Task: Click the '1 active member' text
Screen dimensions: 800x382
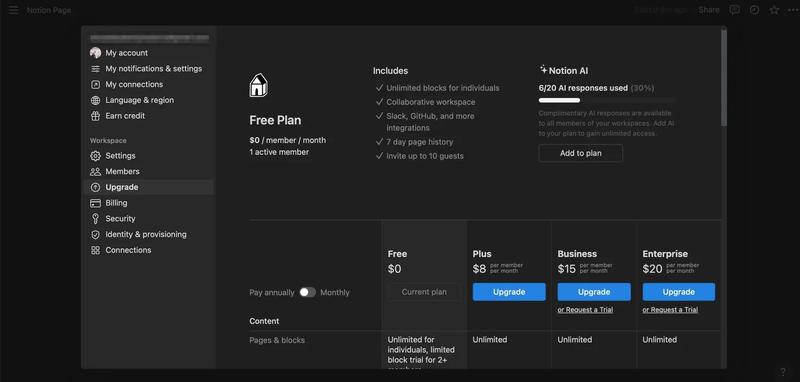Action: point(279,152)
